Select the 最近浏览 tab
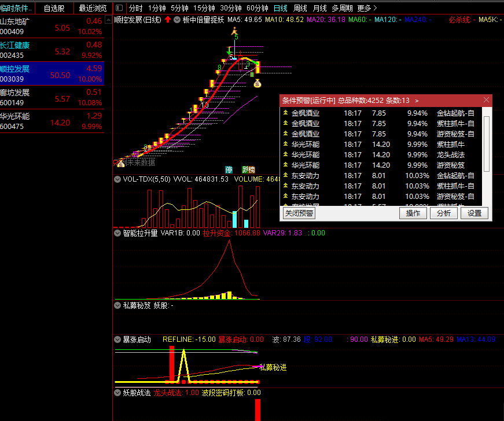 tap(93, 8)
